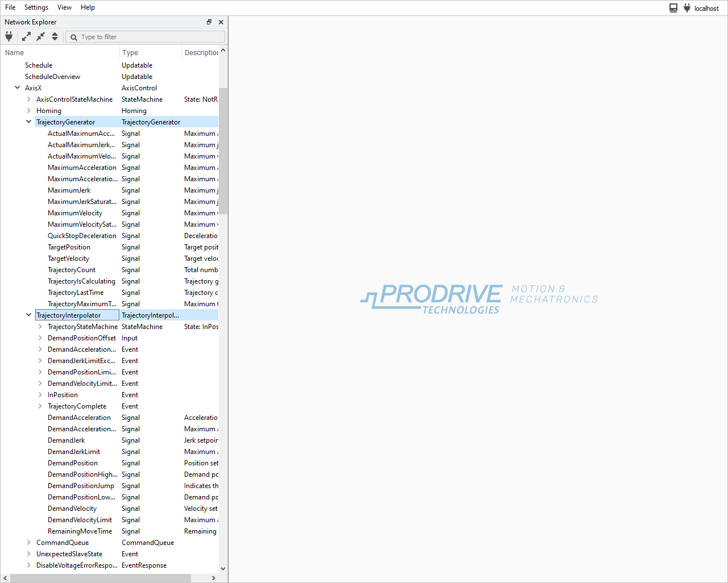Expand the TrajectoryStateMachine node
The image size is (728, 583).
click(x=40, y=327)
